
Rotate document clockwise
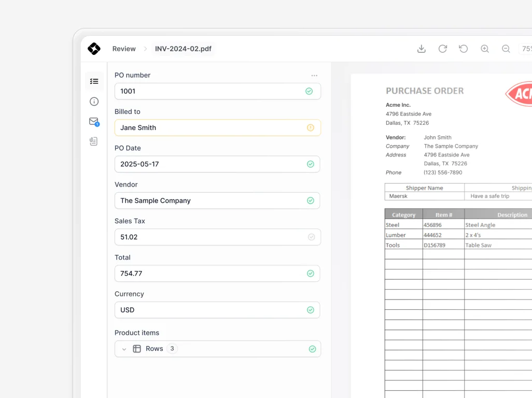442,49
